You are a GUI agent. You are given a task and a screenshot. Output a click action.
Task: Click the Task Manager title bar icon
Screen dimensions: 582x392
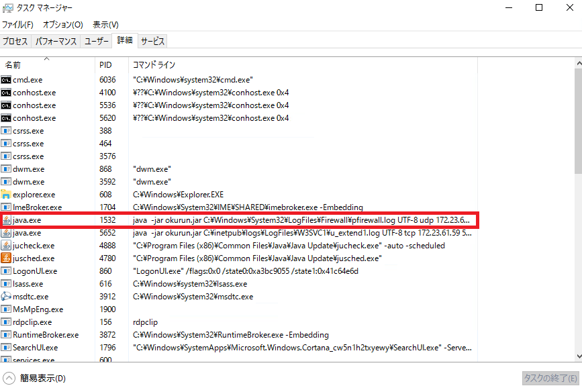tap(7, 8)
